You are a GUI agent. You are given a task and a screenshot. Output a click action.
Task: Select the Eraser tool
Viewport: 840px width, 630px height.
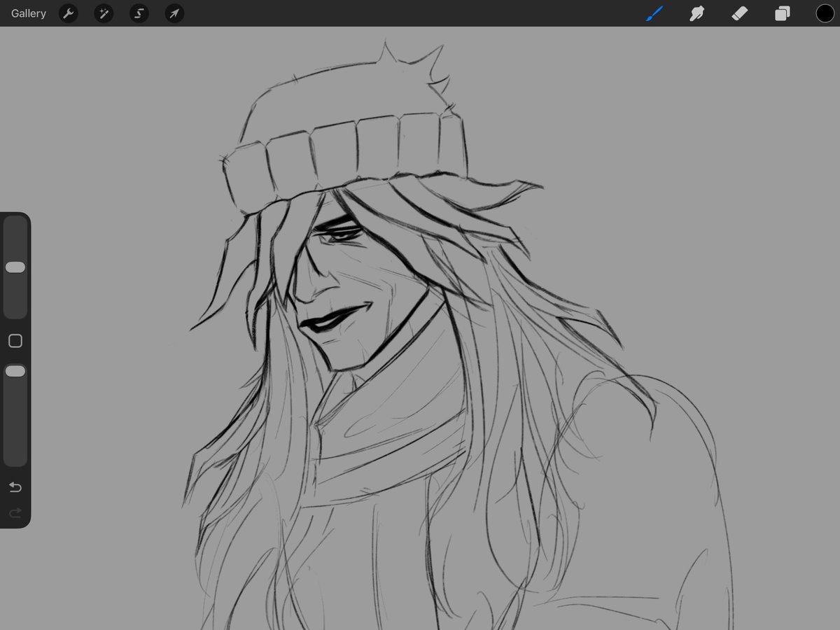coord(740,13)
